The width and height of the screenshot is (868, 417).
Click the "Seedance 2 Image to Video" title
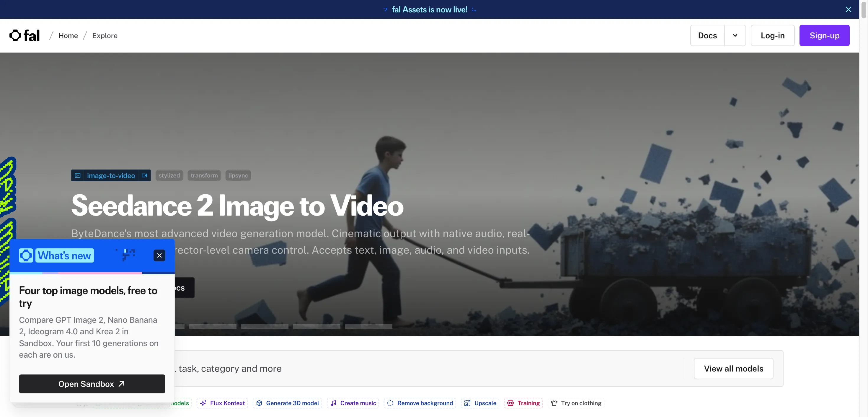pyautogui.click(x=237, y=205)
